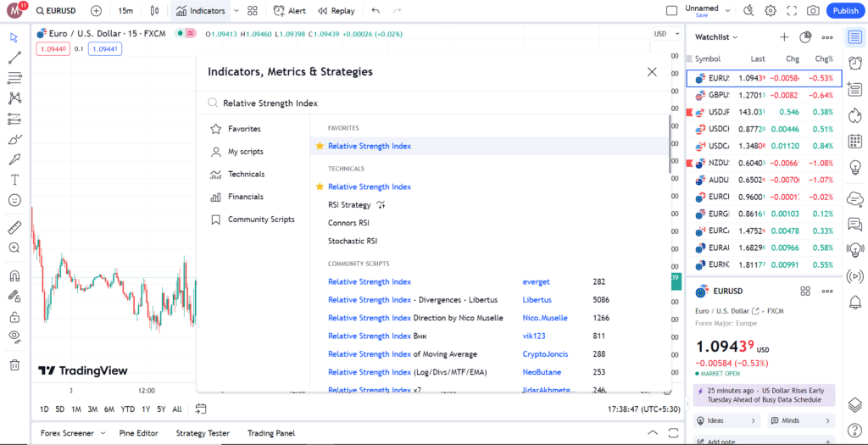The image size is (868, 445).
Task: Select the trend line drawing tool
Action: pos(14,58)
